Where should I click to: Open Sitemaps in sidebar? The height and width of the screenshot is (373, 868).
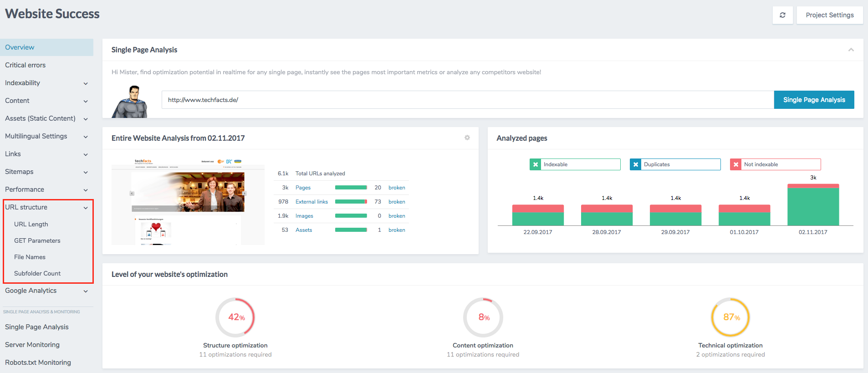click(x=19, y=172)
